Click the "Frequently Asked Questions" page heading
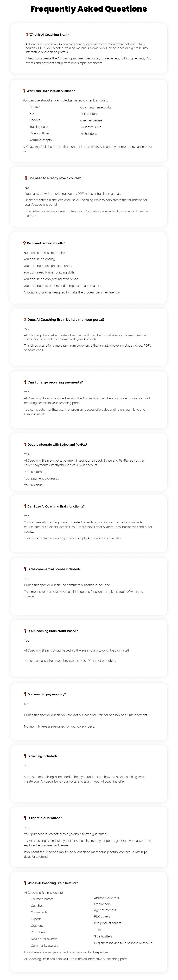This screenshot has width=178, height=980. pyautogui.click(x=88, y=9)
